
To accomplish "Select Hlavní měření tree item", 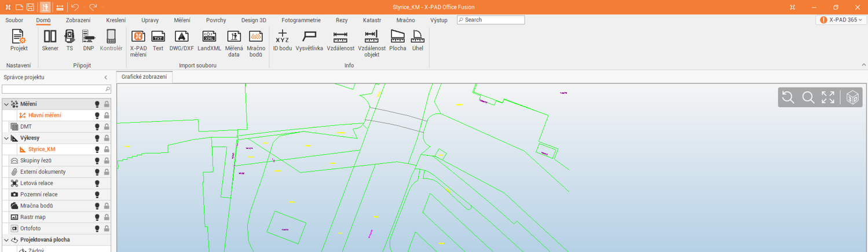I will click(45, 115).
